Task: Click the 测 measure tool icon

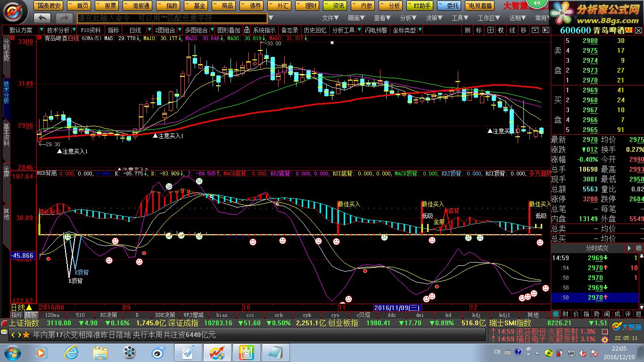Action: tap(467, 30)
